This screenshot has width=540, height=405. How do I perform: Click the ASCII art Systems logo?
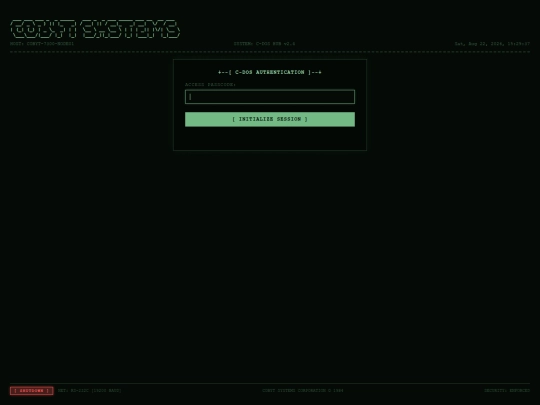pyautogui.click(x=95, y=29)
